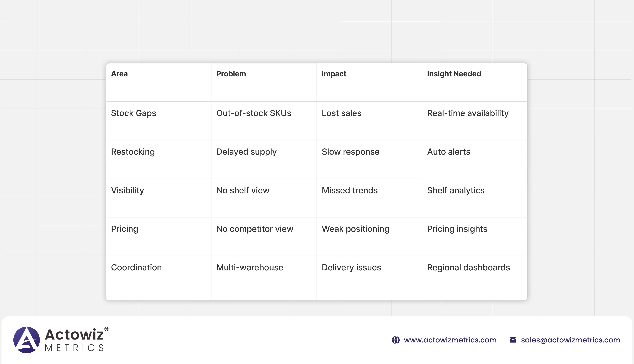This screenshot has width=634, height=364.
Task: Select the Area column header
Action: click(x=119, y=74)
